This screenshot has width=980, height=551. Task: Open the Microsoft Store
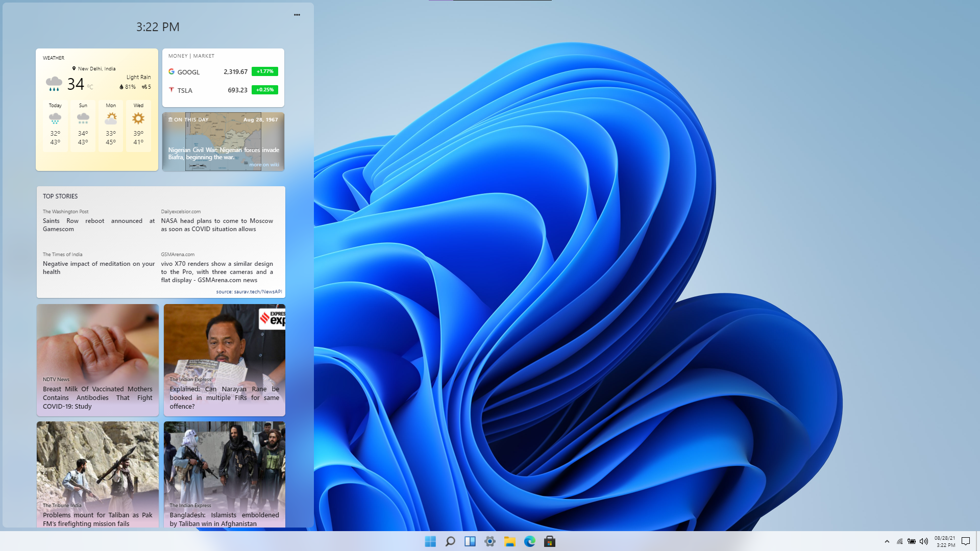(549, 541)
